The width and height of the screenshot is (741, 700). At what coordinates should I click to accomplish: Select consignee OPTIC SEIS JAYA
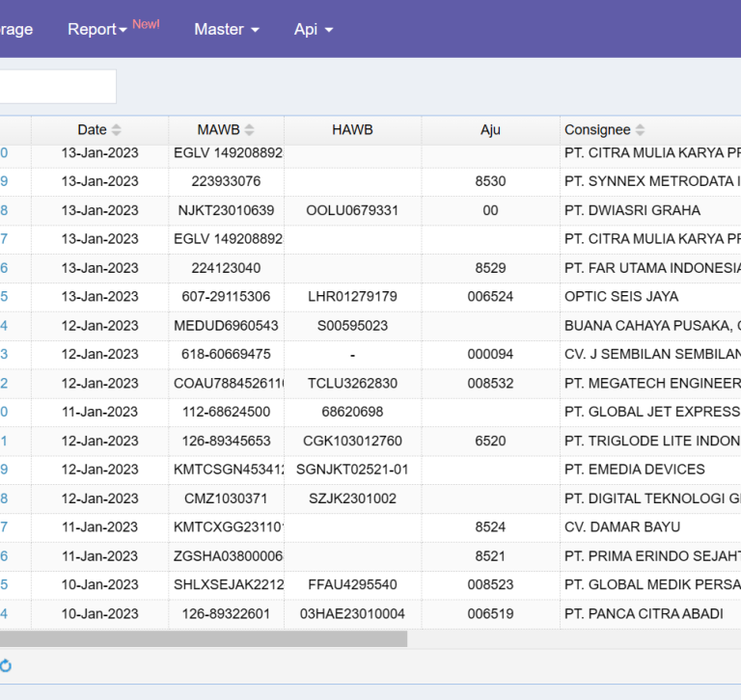(621, 297)
